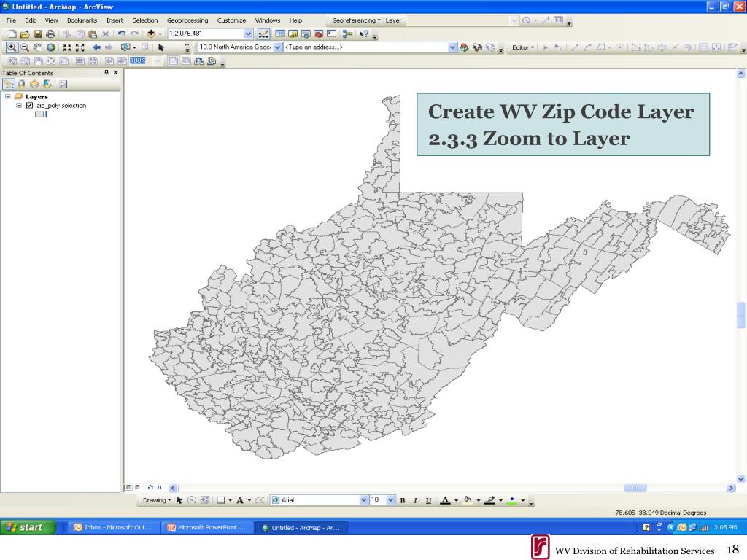Collapse the zip_poly selection layer legend
This screenshot has height=560, width=747.
(x=18, y=105)
